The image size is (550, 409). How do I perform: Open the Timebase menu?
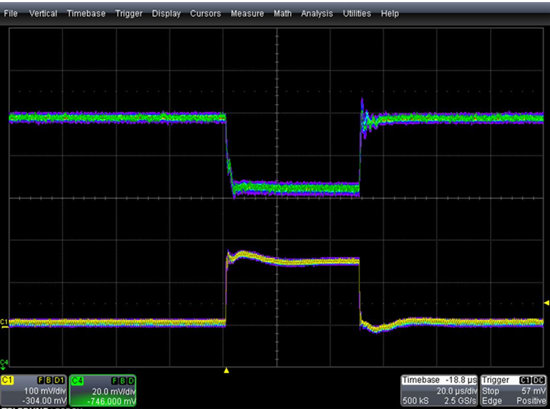[86, 14]
